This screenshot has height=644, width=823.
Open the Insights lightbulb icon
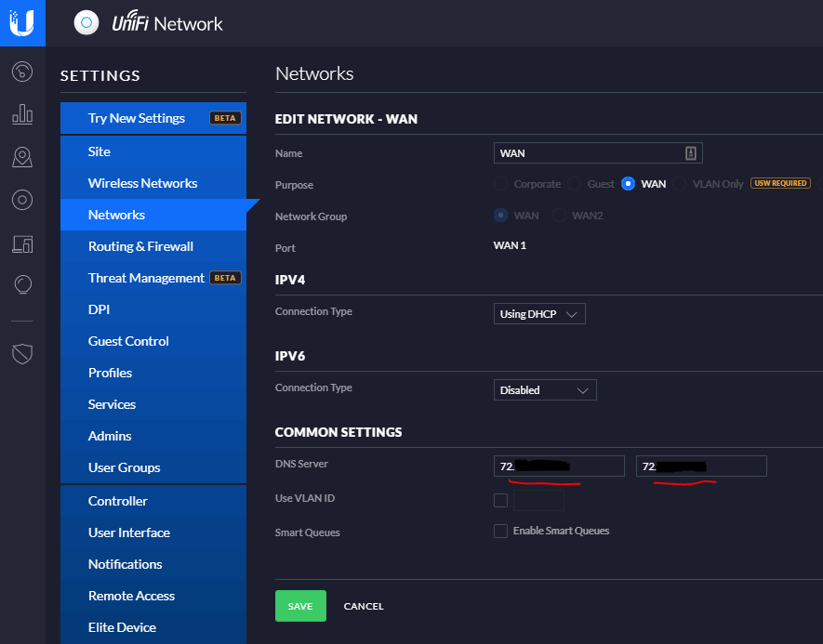(22, 284)
